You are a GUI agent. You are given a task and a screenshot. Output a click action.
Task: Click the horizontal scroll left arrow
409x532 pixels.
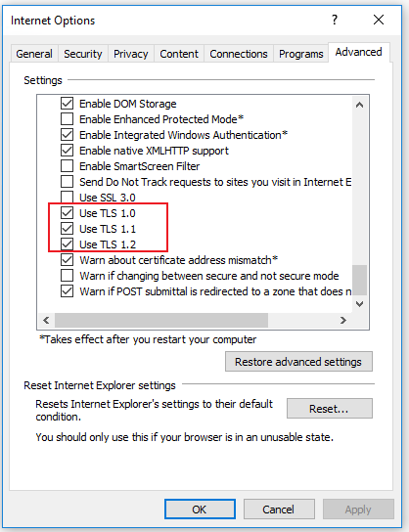[47, 320]
